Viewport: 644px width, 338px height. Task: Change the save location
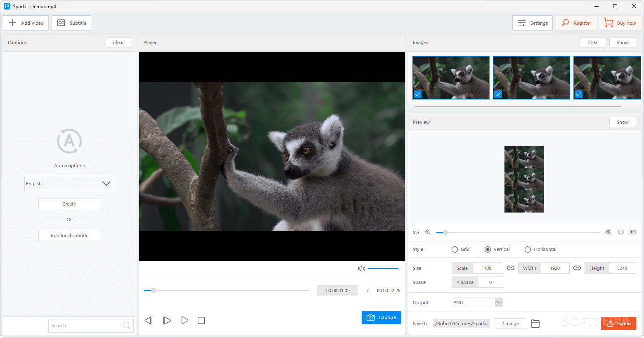(x=511, y=324)
